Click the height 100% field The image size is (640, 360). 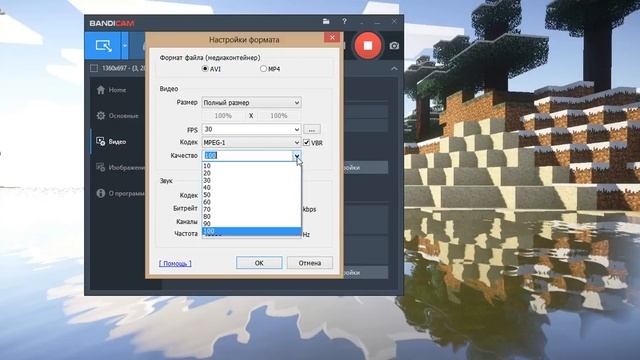point(279,116)
